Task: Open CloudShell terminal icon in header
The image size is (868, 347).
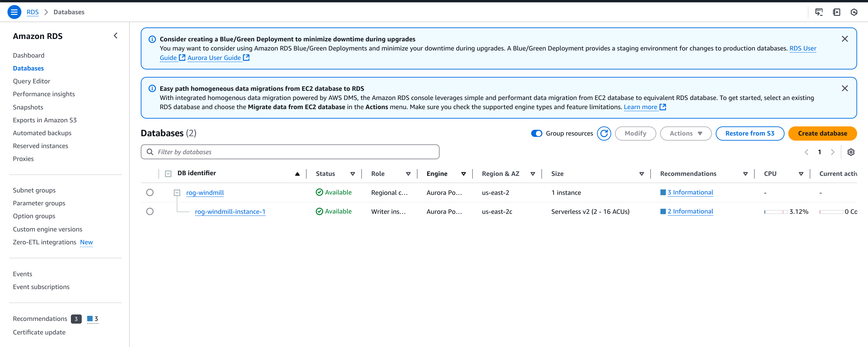Action: tap(819, 12)
